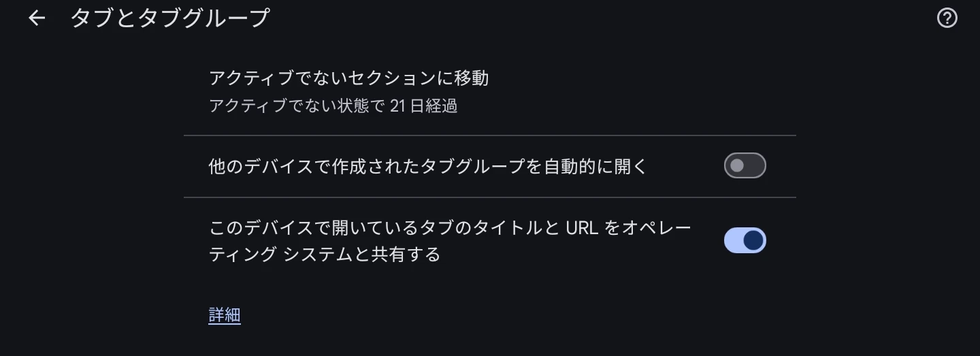
Task: Click the dark knob of the enabled switch
Action: click(753, 240)
